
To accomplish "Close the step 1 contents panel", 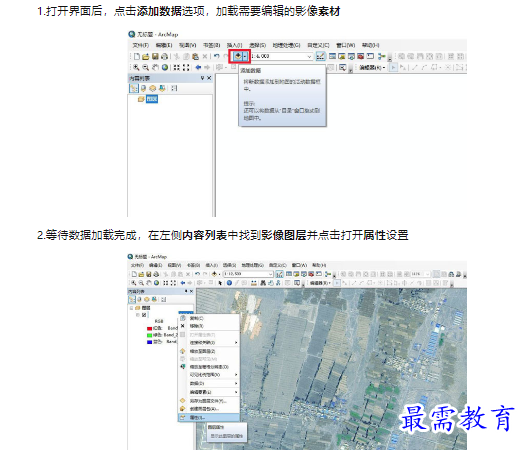I will pyautogui.click(x=209, y=78).
